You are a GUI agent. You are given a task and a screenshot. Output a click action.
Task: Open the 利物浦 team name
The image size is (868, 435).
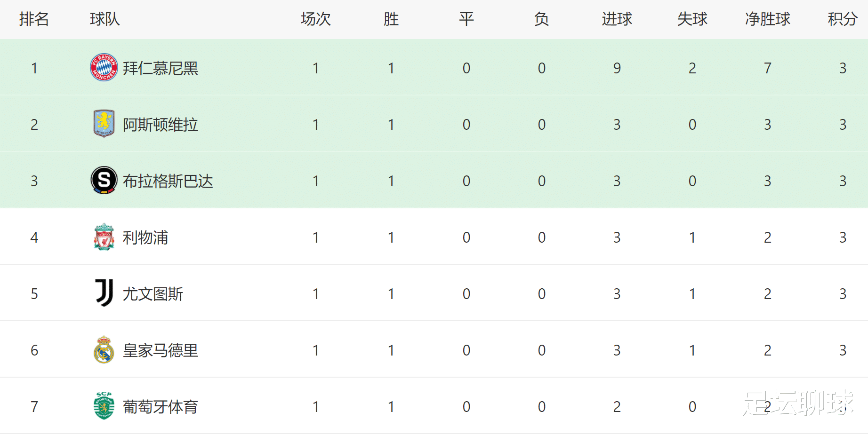(145, 237)
